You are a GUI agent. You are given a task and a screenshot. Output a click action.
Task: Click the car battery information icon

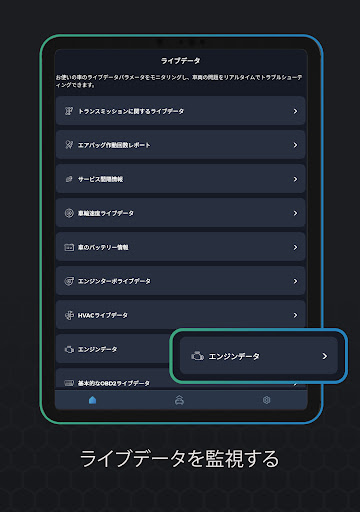point(69,247)
